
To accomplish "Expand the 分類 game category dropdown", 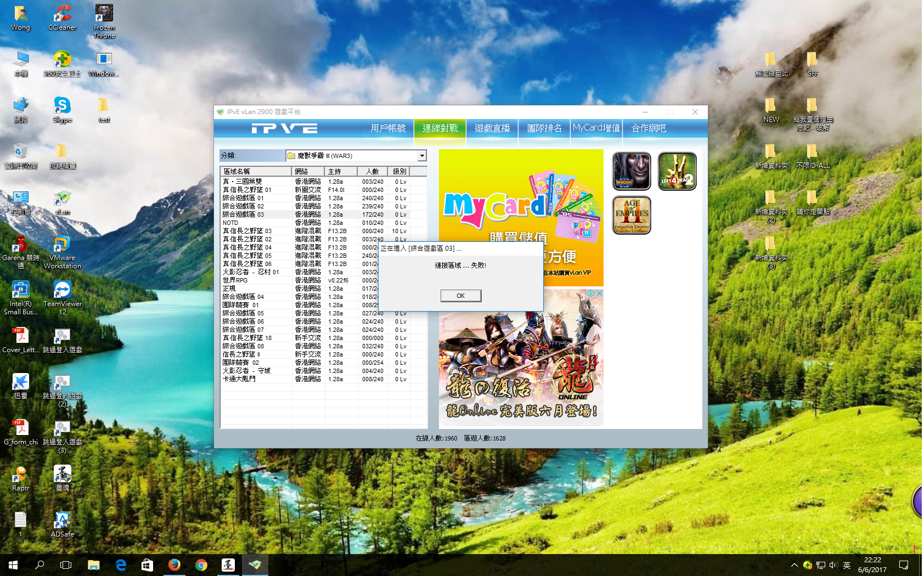I will tap(421, 156).
